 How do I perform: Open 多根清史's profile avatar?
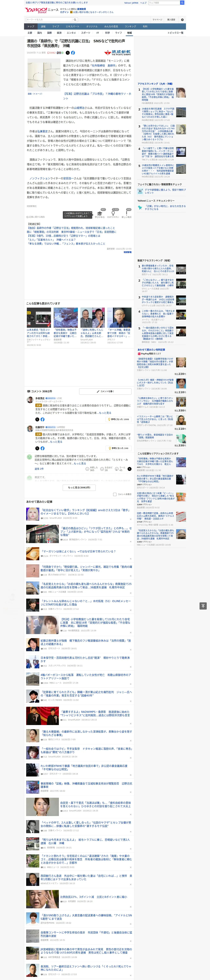click(x=30, y=400)
